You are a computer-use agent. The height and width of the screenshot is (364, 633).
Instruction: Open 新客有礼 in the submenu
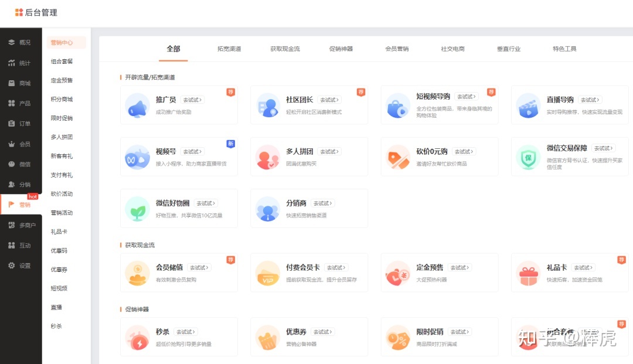[62, 156]
